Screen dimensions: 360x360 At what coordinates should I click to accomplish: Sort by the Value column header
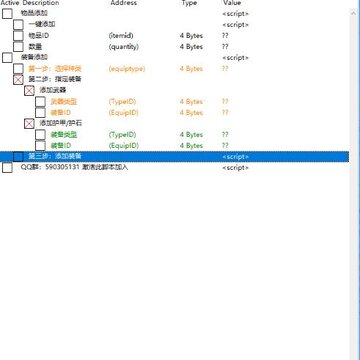tap(232, 3)
